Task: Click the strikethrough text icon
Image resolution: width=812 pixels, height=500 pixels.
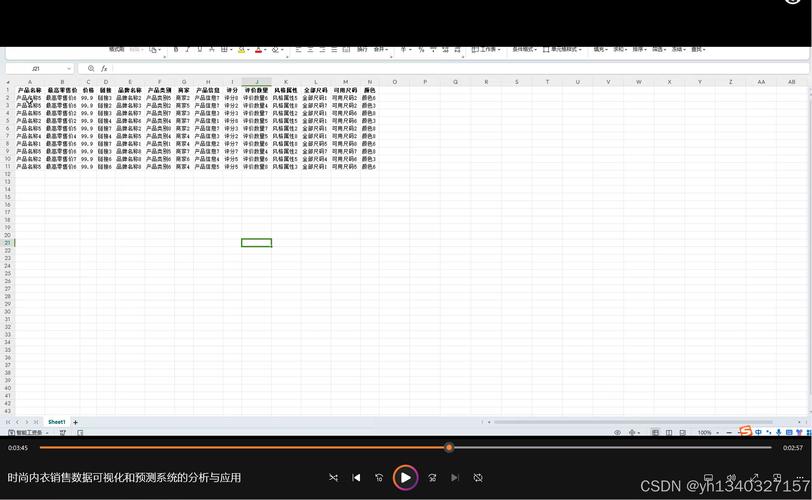Action: [x=212, y=50]
